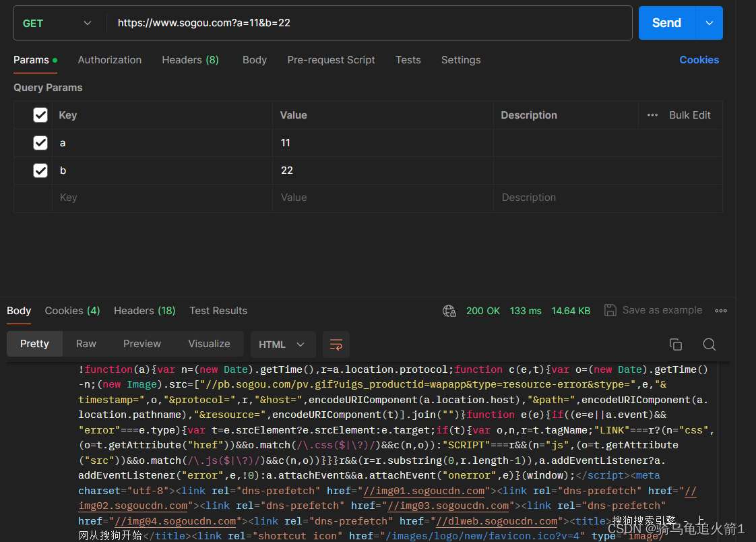Open the response Cookies (4) tab
The image size is (756, 542).
point(72,311)
